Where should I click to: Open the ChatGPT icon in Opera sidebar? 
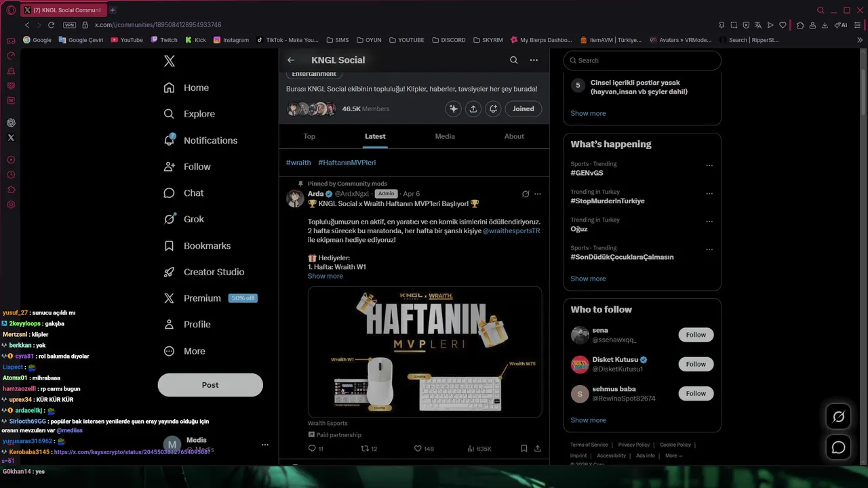tap(11, 123)
